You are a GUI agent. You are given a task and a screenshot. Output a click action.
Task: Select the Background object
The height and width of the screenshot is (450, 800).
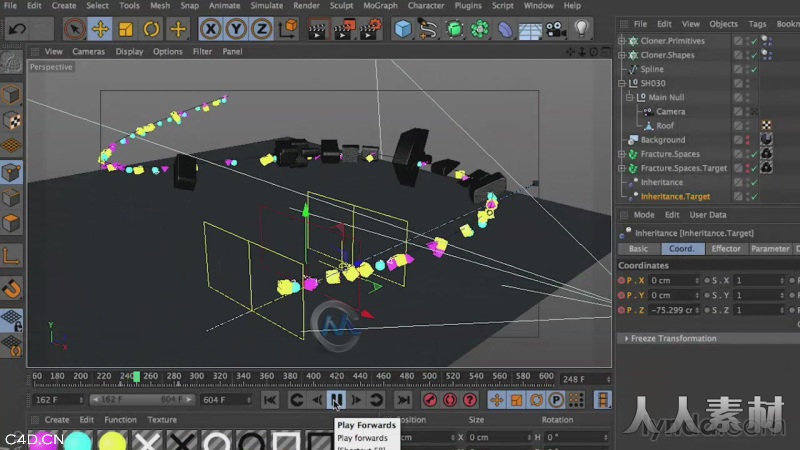click(x=663, y=140)
